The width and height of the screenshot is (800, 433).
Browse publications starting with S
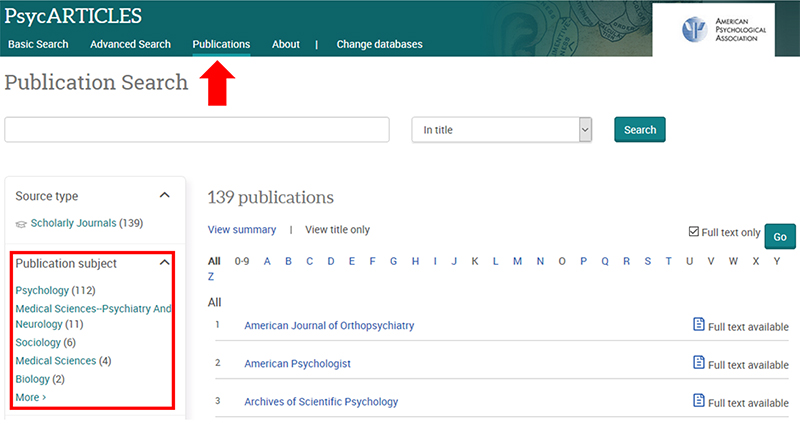pyautogui.click(x=647, y=261)
